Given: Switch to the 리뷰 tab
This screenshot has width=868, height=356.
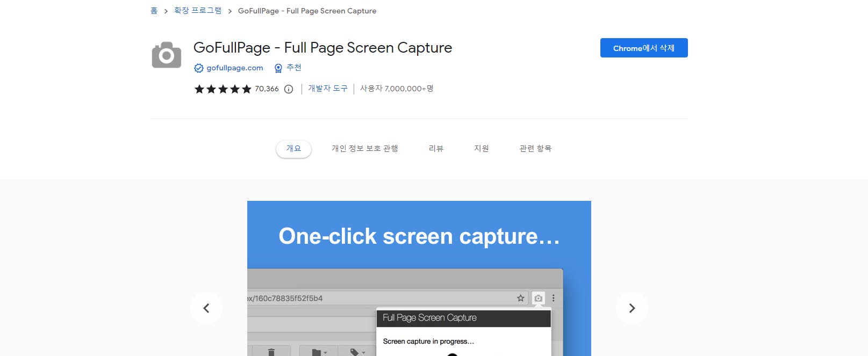Looking at the screenshot, I should (x=436, y=149).
